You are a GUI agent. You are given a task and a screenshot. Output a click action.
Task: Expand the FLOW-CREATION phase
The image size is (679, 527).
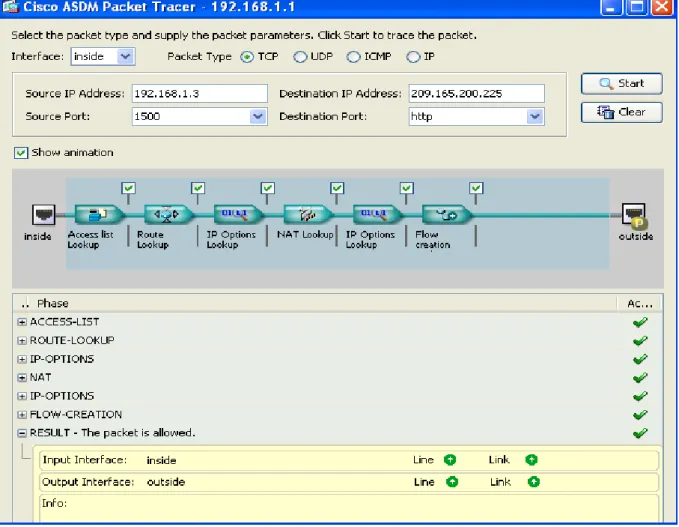click(22, 415)
